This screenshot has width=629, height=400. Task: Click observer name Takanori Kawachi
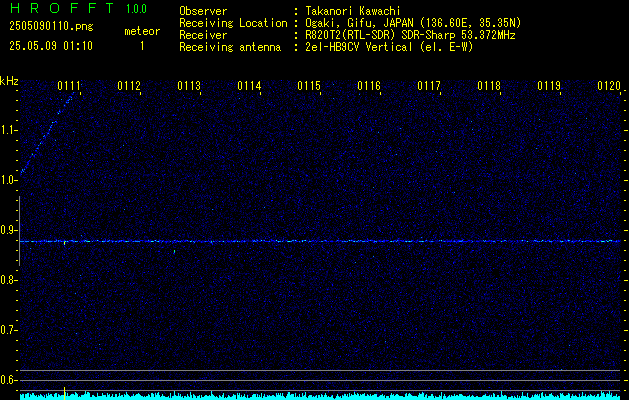pos(353,11)
